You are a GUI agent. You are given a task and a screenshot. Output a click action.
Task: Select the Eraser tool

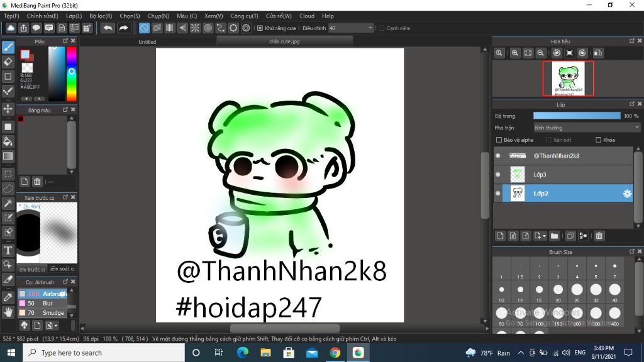pyautogui.click(x=8, y=62)
